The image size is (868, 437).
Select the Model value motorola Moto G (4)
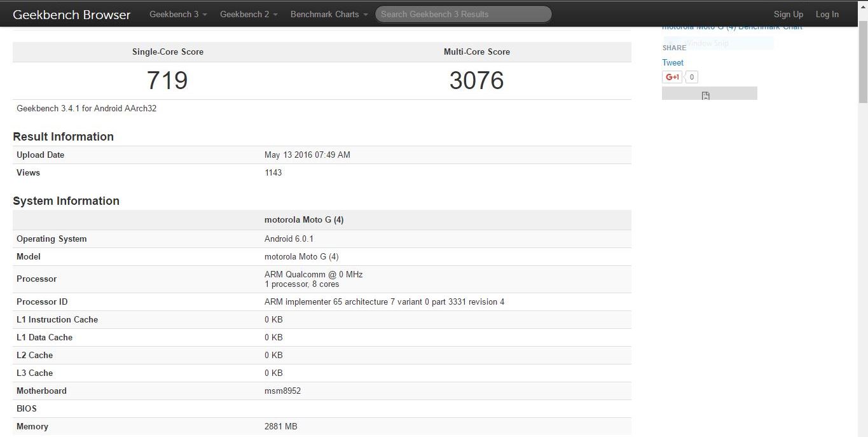(x=301, y=256)
